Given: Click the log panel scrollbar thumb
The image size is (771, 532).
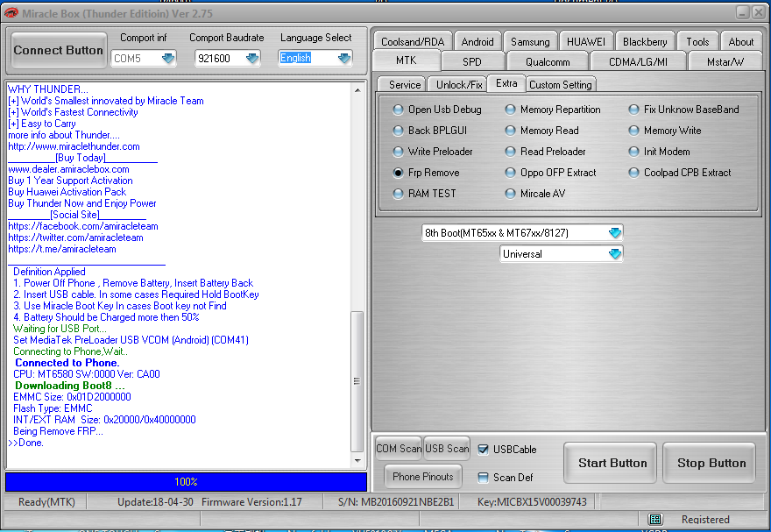Looking at the screenshot, I should coord(357,381).
